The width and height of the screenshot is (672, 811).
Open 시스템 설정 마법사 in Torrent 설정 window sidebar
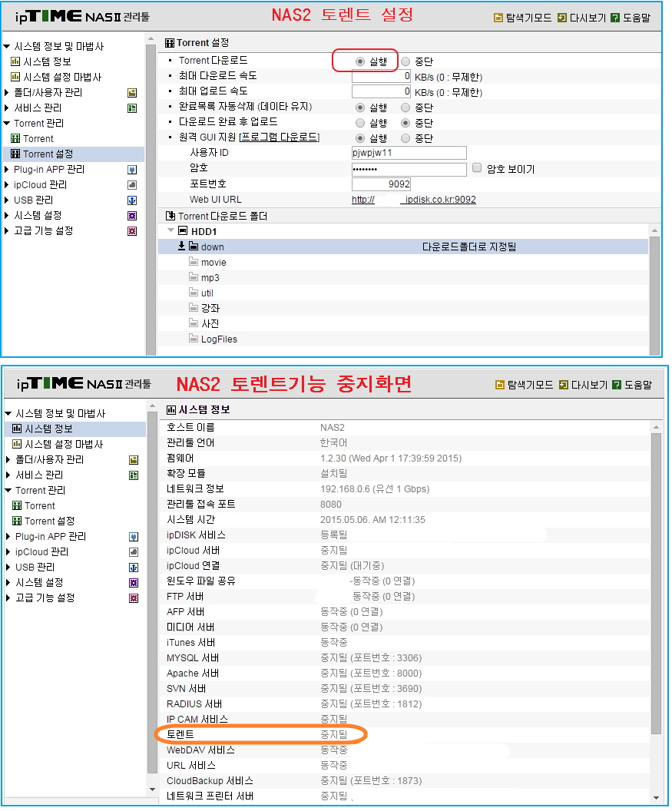(x=63, y=77)
